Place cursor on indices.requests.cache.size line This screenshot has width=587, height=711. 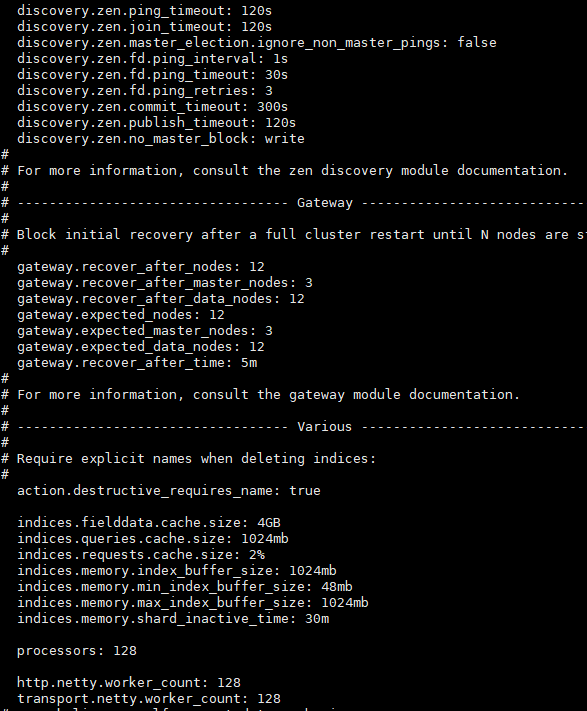[141, 555]
